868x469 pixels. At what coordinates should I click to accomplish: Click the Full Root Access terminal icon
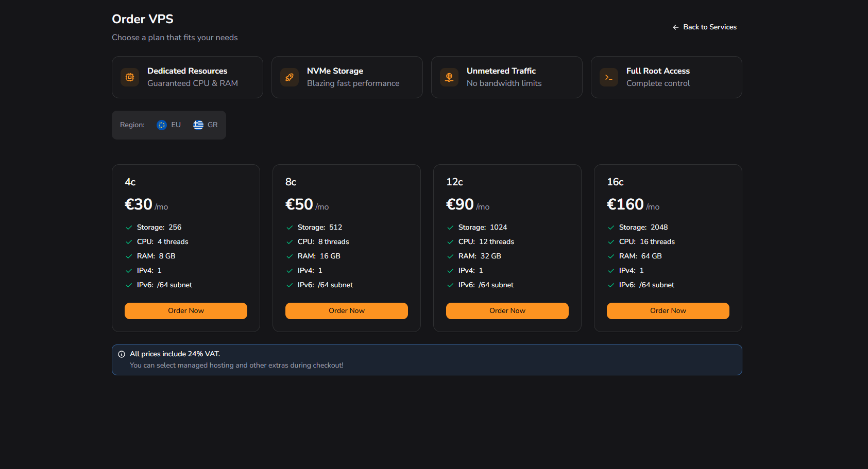[x=609, y=77]
